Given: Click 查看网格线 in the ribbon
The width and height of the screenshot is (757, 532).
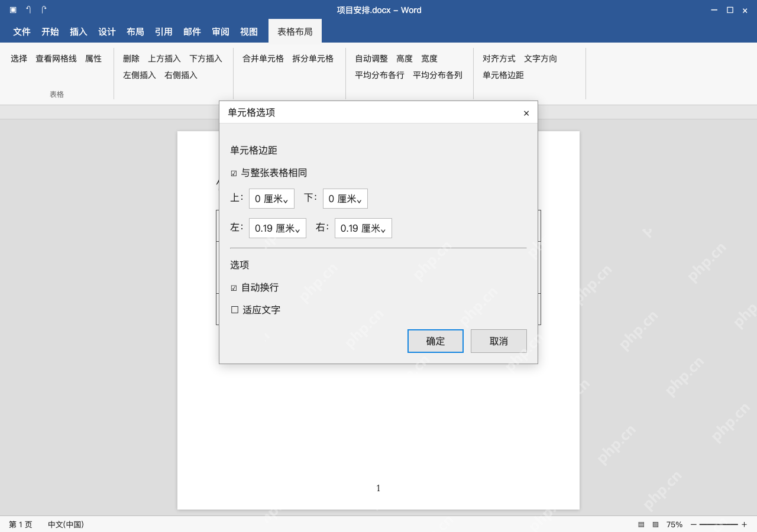Looking at the screenshot, I should point(56,59).
